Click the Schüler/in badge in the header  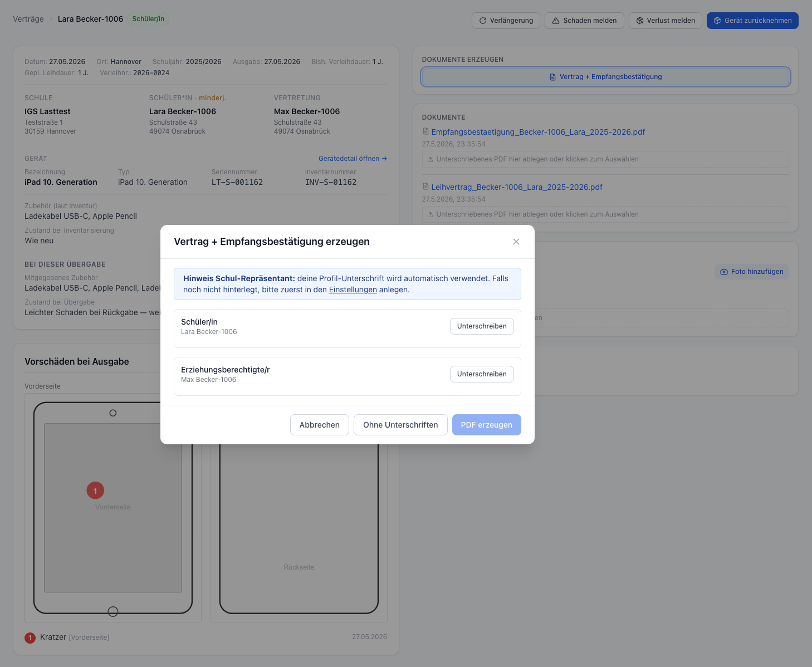pos(148,19)
